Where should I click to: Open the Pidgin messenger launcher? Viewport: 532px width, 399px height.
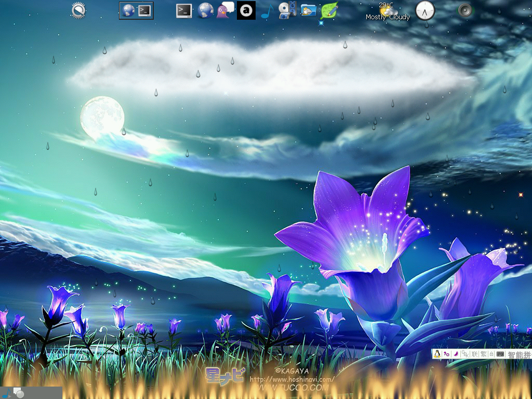(225, 10)
